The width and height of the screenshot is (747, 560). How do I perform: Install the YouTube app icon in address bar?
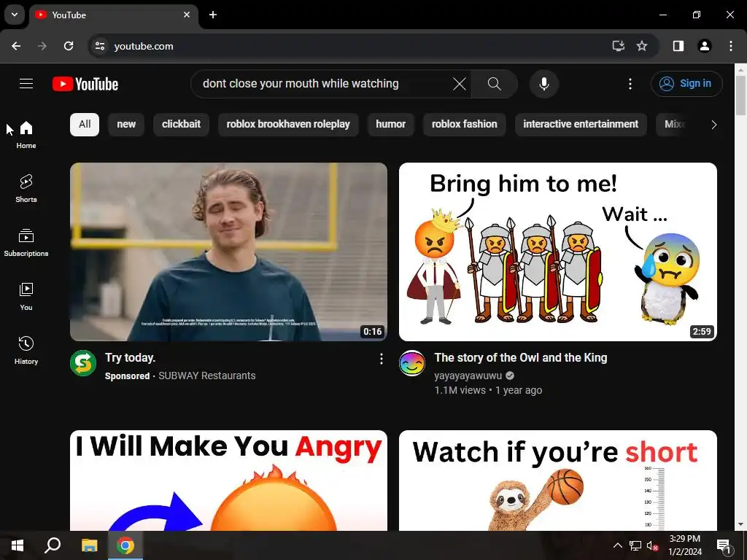[x=619, y=46]
